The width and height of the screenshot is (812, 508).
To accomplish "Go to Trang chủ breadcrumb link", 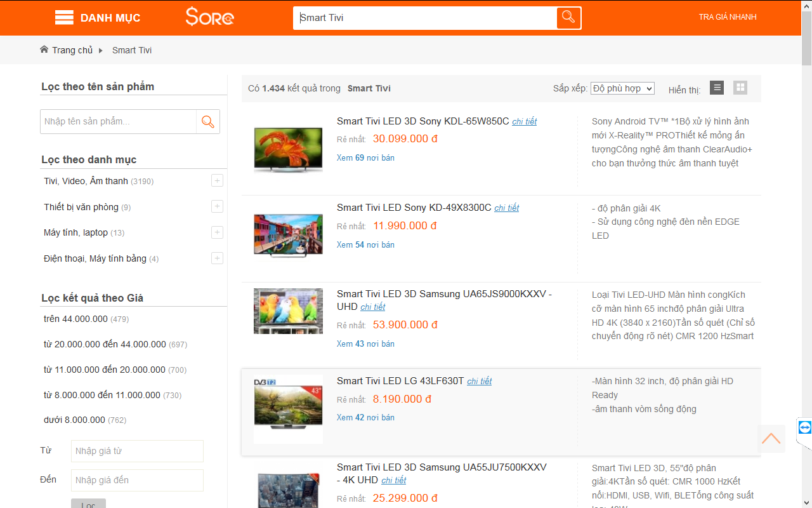I will pyautogui.click(x=72, y=50).
